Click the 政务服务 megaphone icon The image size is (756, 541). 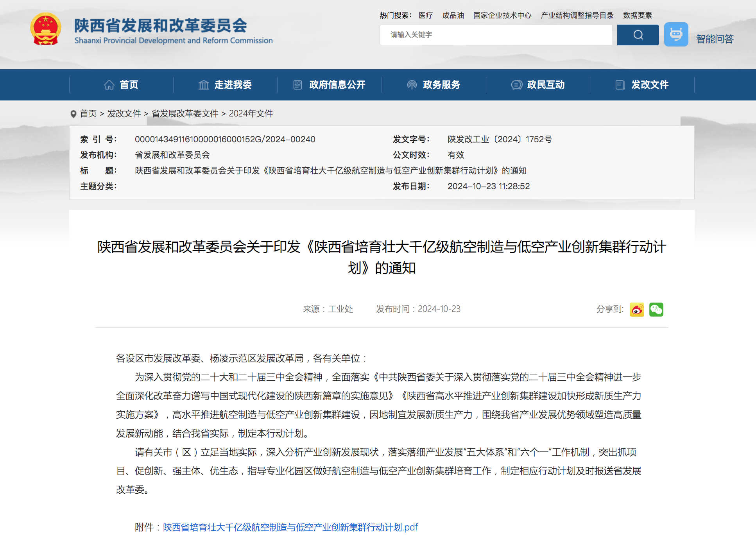(411, 84)
